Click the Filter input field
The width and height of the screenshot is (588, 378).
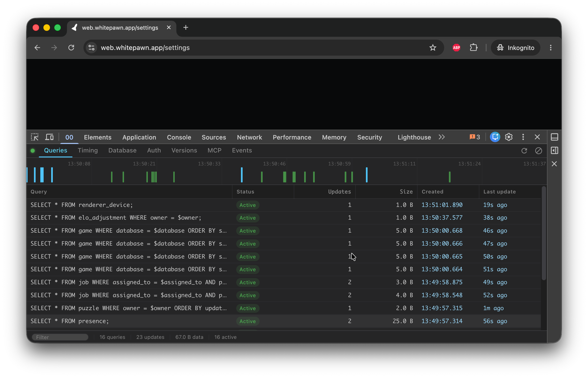(60, 337)
